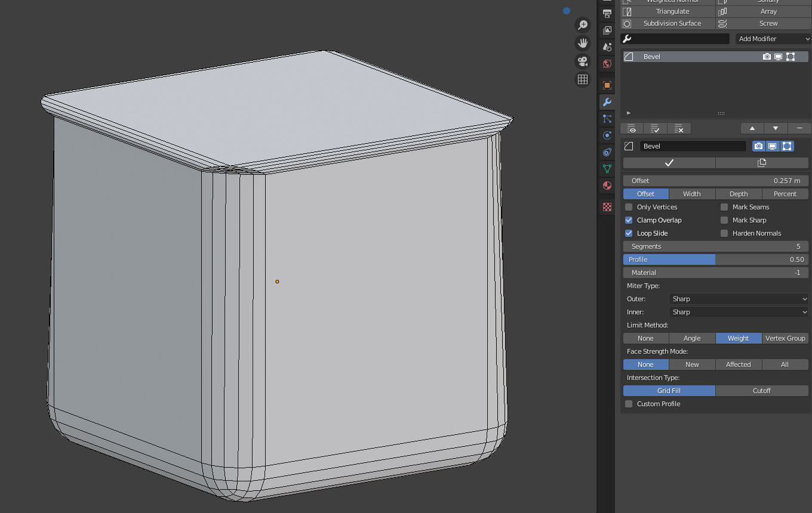This screenshot has height=513, width=812.
Task: Enable the Mark Sharp checkbox
Action: click(724, 220)
